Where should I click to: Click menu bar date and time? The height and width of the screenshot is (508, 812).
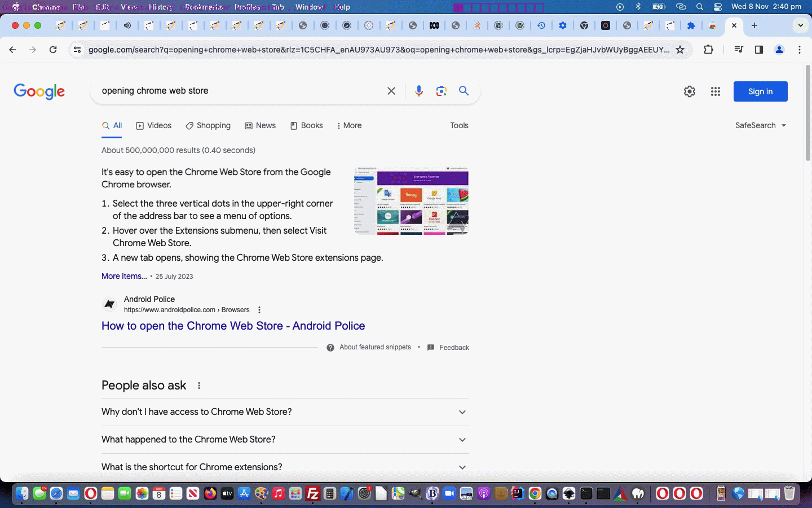[x=766, y=7]
